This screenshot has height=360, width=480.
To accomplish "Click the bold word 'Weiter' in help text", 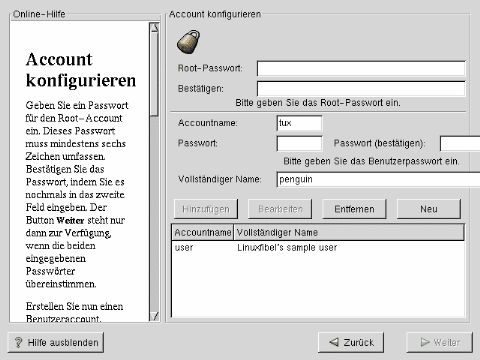I will [x=70, y=221].
